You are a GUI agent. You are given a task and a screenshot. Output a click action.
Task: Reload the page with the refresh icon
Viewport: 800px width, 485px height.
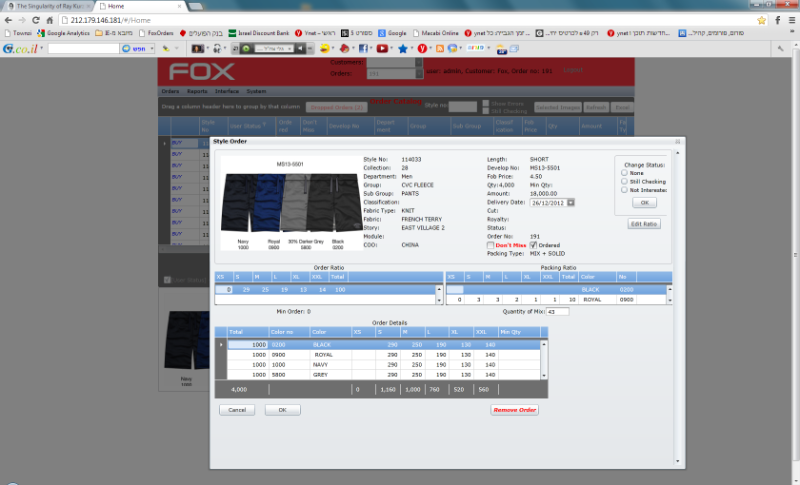click(36, 20)
